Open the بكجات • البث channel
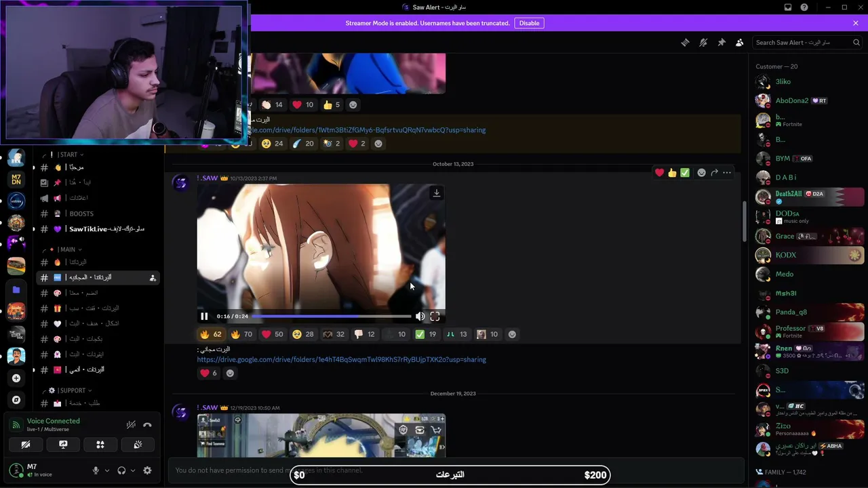This screenshot has width=868, height=488. [98, 339]
